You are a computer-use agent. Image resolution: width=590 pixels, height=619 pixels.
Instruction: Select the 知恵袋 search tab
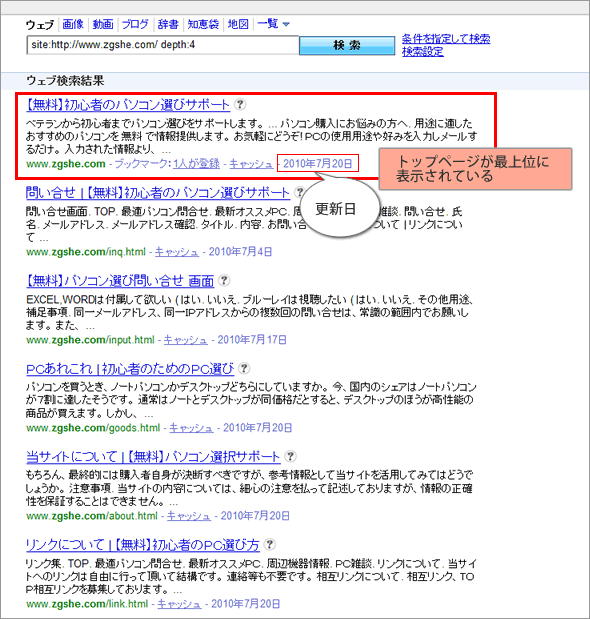click(203, 24)
